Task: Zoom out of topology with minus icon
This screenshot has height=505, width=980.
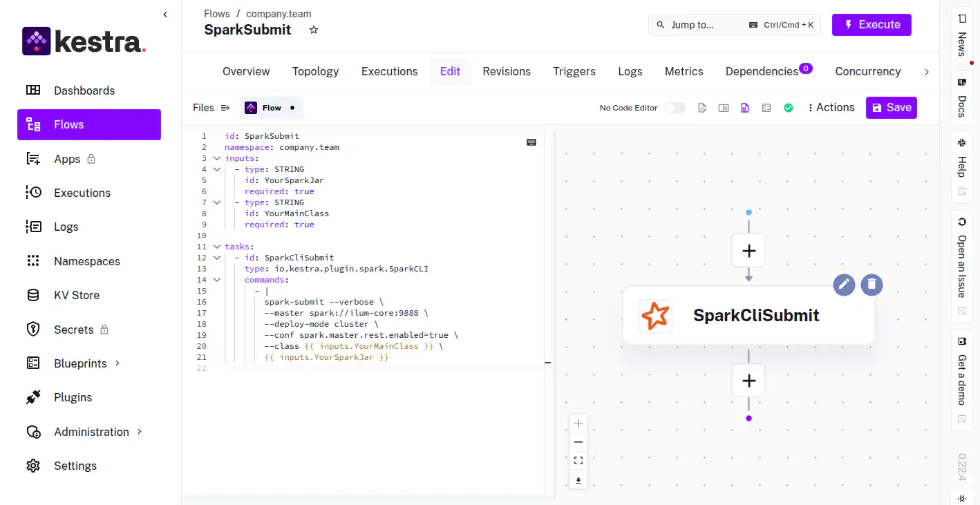Action: (x=578, y=442)
